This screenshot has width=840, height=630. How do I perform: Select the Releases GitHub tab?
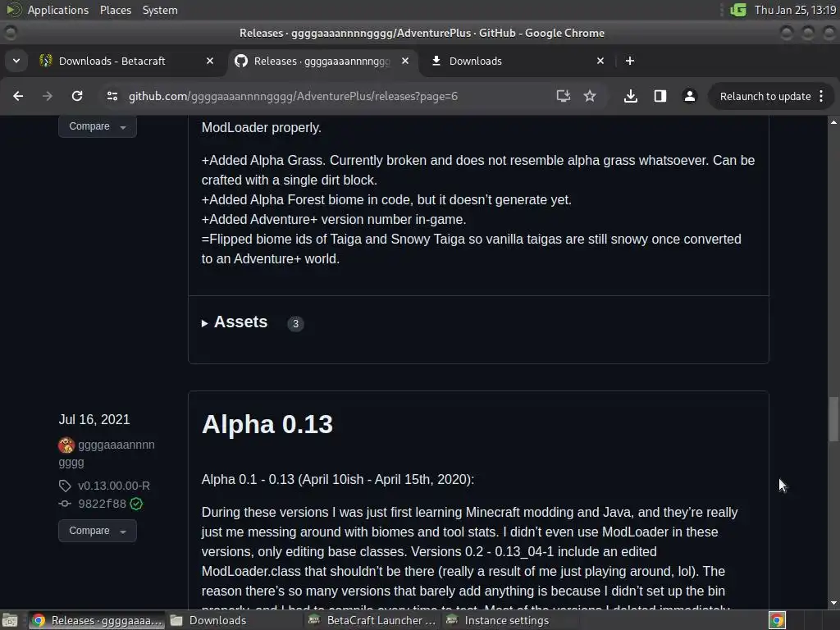coord(322,61)
